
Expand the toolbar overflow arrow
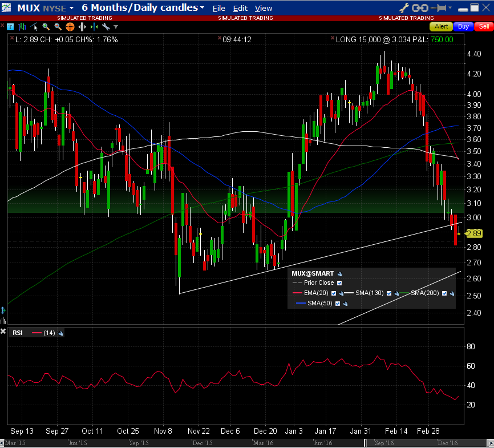click(x=116, y=27)
